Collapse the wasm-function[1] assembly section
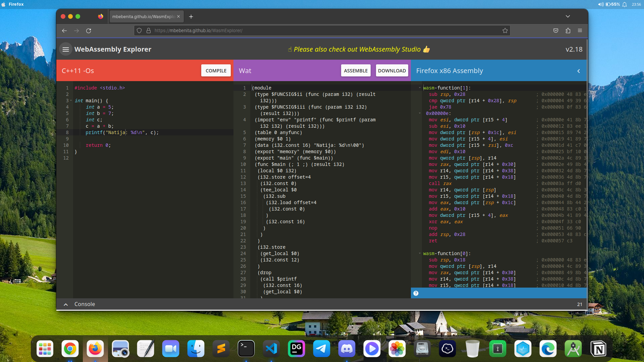This screenshot has height=362, width=644. point(420,88)
